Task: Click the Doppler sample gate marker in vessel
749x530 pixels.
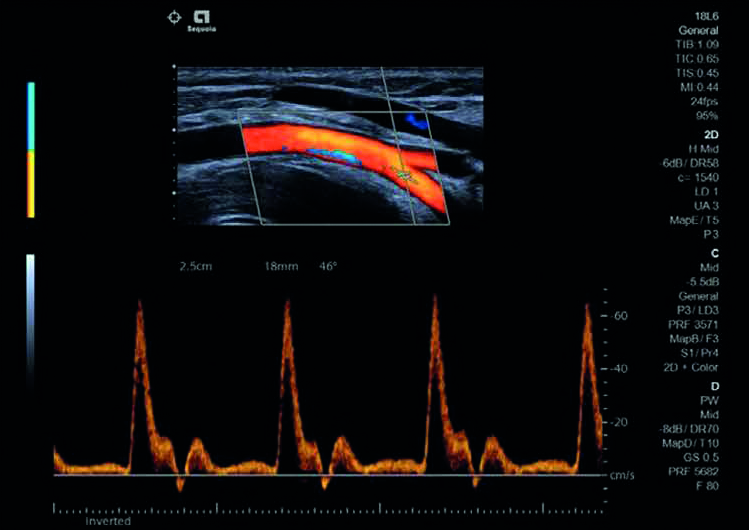Action: tap(403, 173)
